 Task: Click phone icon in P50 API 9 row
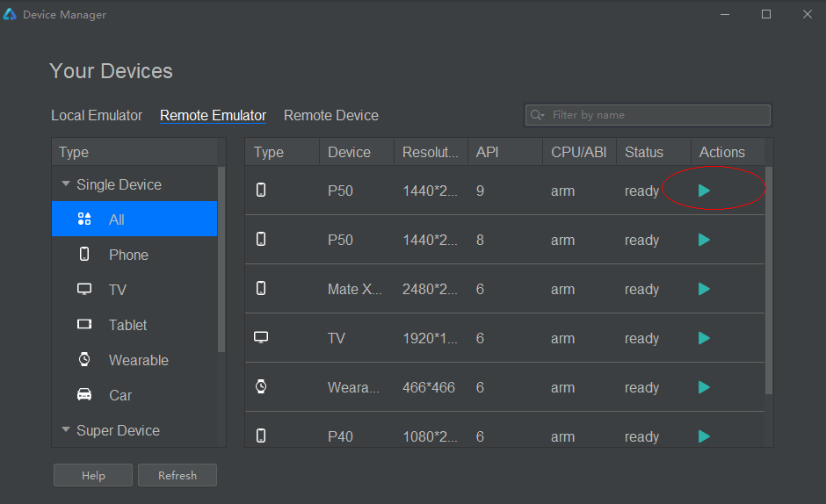pos(261,190)
